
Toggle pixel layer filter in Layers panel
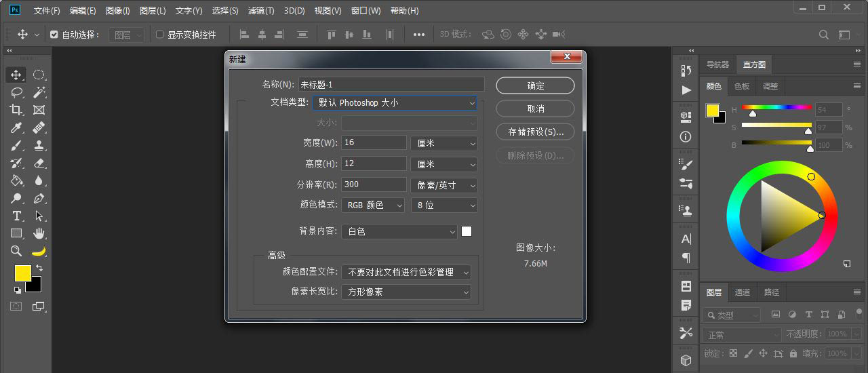click(776, 315)
